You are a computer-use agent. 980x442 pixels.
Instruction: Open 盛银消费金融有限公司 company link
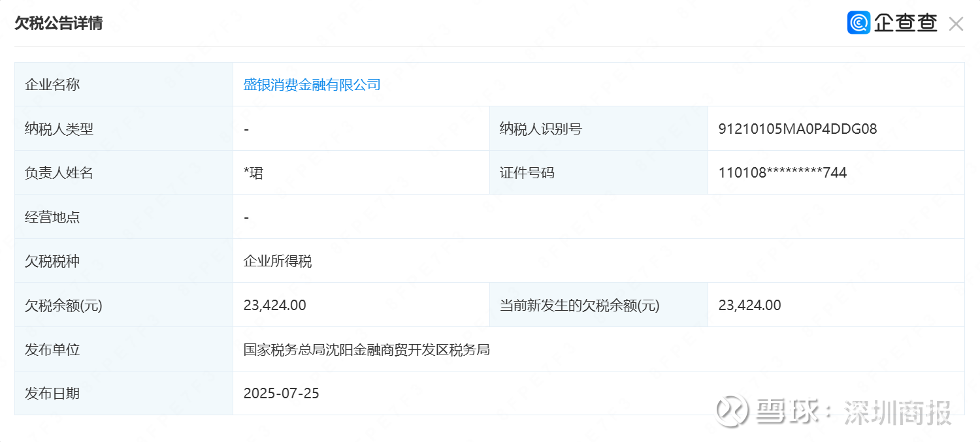(312, 85)
